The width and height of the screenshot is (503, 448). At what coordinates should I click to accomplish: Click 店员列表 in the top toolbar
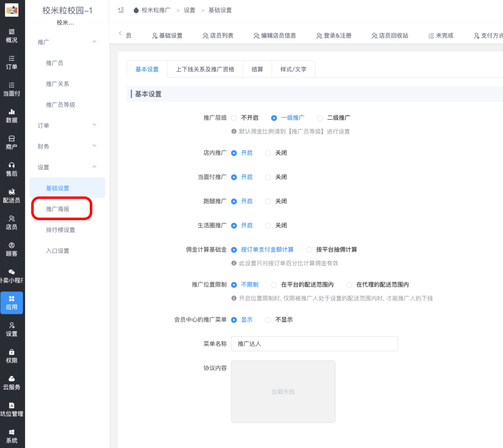(218, 35)
